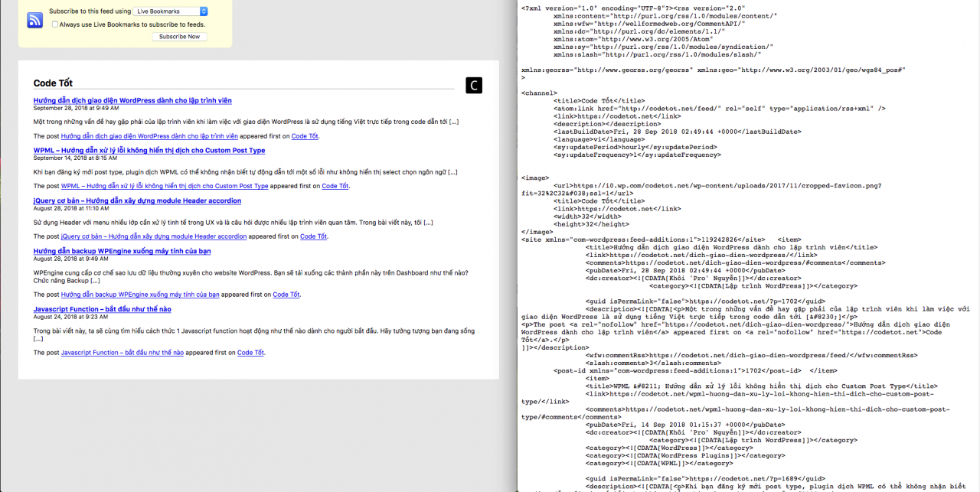Open headline 'Hướng dẫn dịch giao diện WordPress dành cho lập trình viên'
The width and height of the screenshot is (980, 492).
click(x=132, y=100)
